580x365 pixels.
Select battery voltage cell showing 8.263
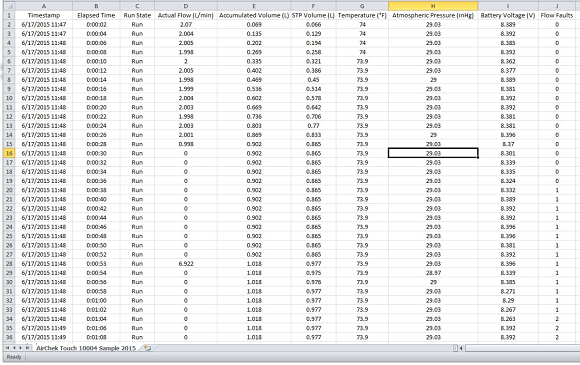coord(508,319)
